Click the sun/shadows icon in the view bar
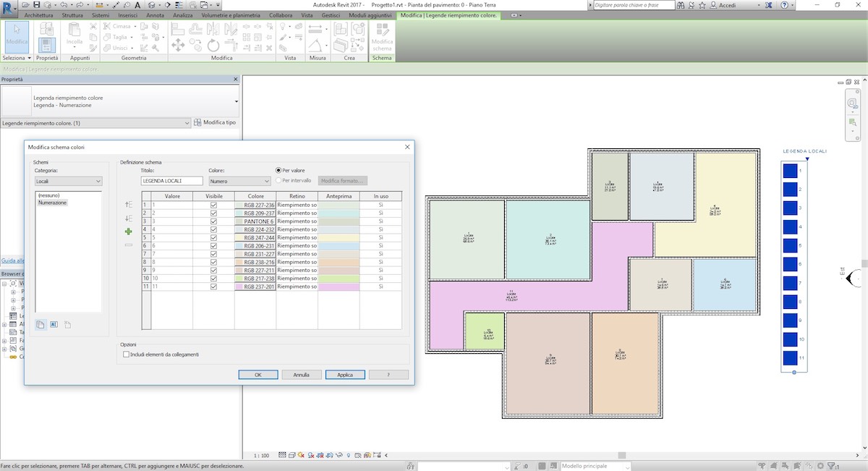868x471 pixels. click(301, 455)
